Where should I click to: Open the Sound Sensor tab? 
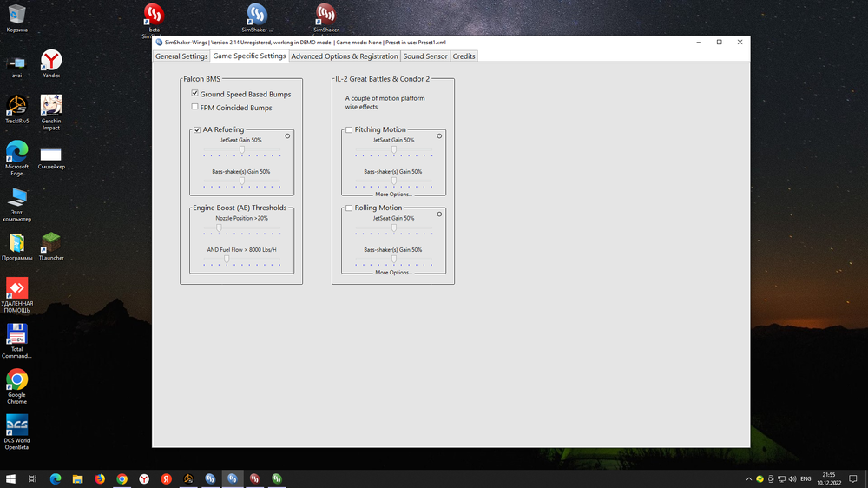425,56
